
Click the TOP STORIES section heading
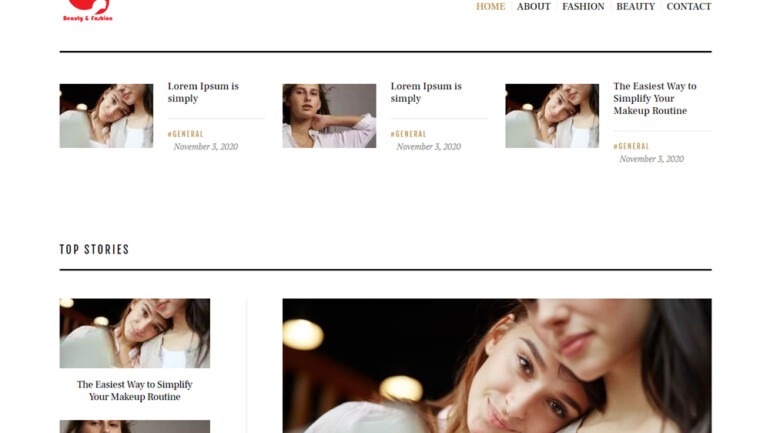(x=94, y=249)
